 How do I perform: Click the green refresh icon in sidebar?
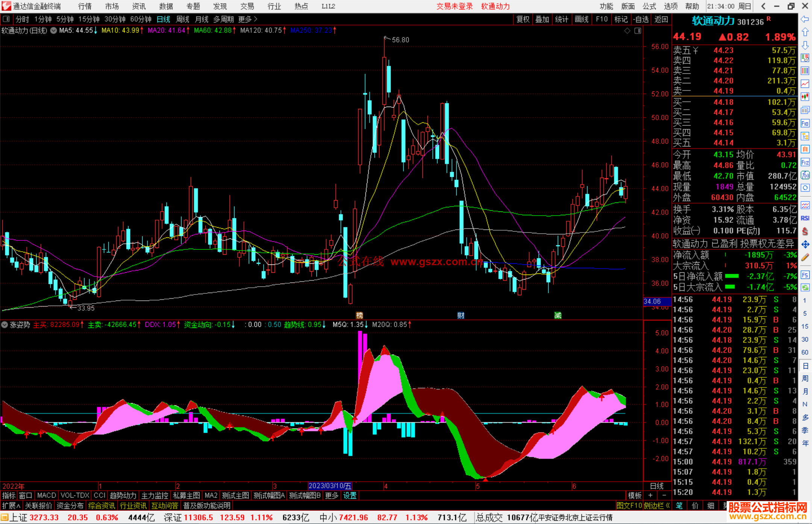tap(805, 288)
